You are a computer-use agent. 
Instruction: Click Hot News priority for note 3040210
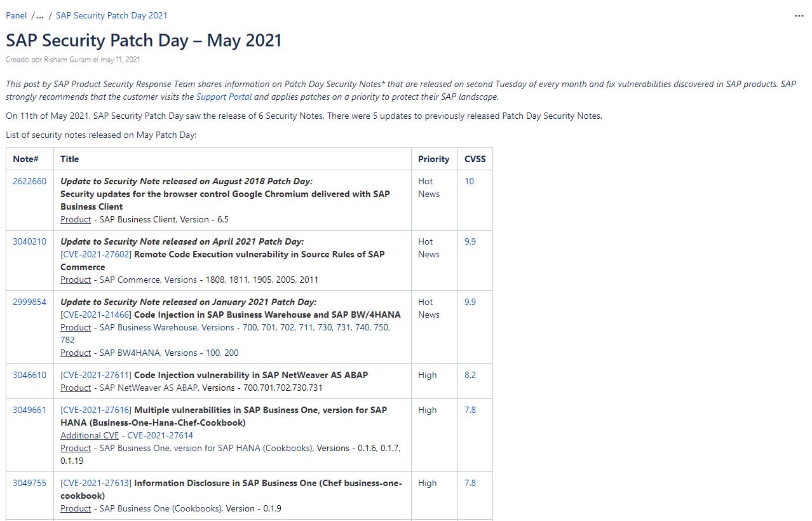point(429,248)
